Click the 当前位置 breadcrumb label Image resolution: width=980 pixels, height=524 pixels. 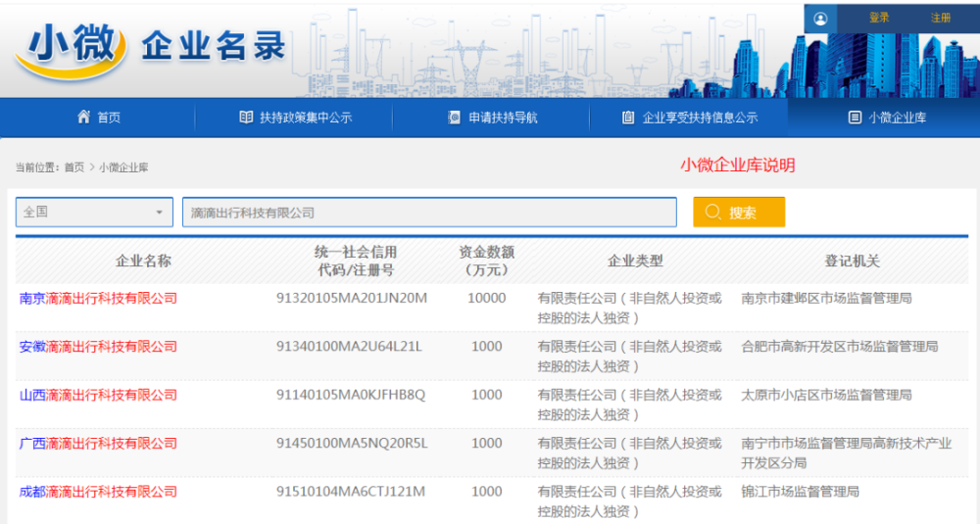point(37,167)
